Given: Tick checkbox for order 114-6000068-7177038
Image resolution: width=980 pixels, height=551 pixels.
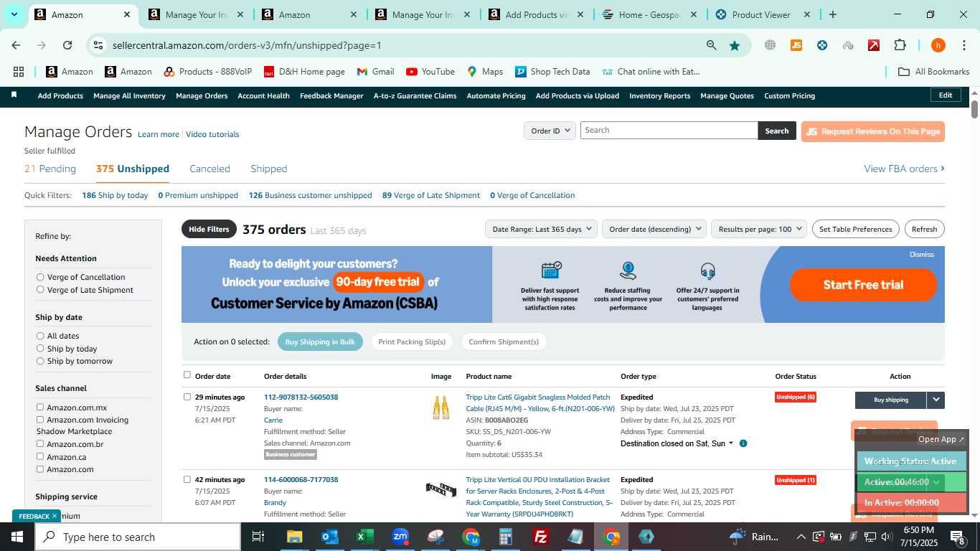Looking at the screenshot, I should click(187, 479).
